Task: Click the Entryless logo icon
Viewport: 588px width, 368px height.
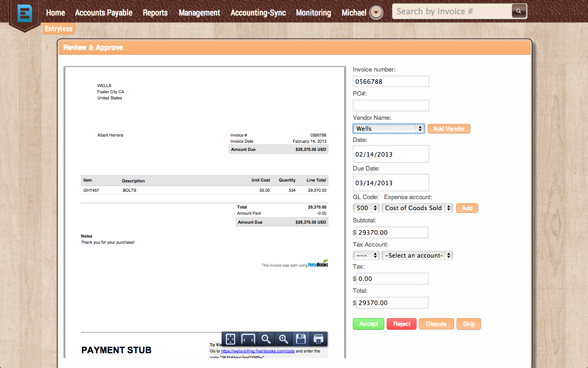Action: (25, 13)
